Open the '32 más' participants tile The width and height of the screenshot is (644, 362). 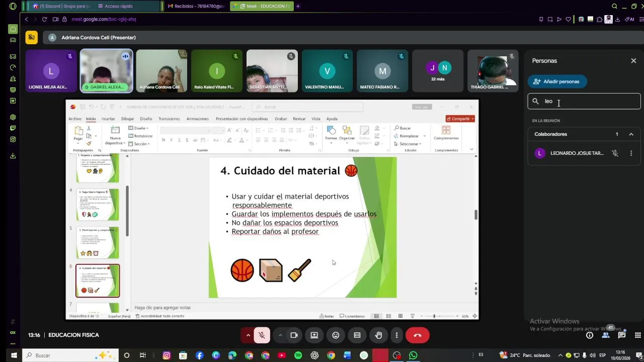(437, 71)
